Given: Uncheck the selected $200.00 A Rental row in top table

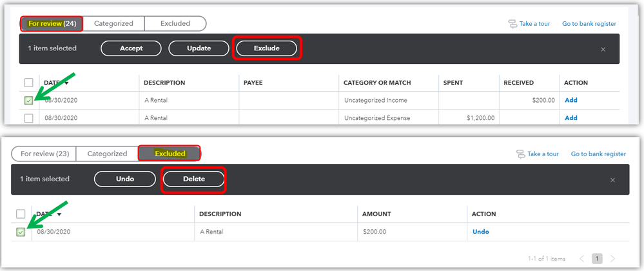Looking at the screenshot, I should [28, 101].
